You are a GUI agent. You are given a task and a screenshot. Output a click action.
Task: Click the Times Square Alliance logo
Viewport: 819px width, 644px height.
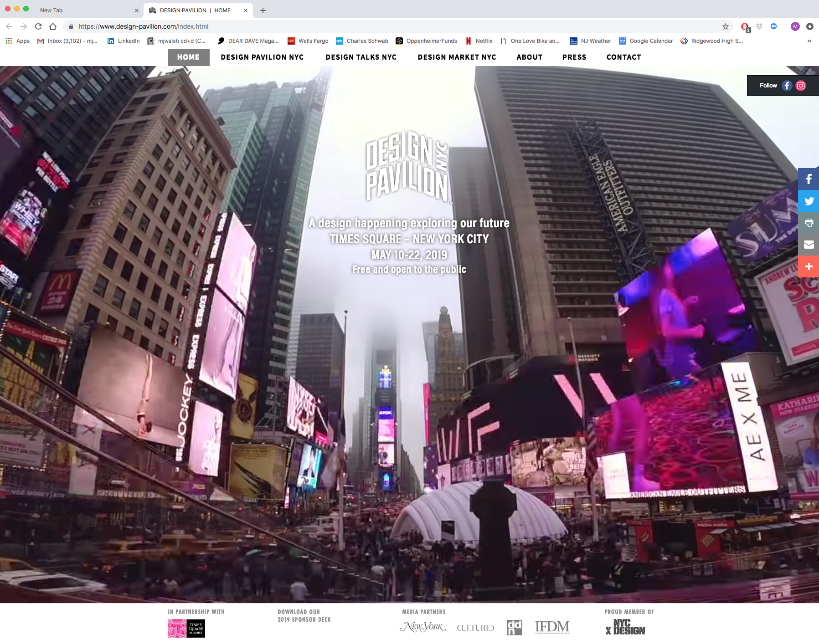186,629
